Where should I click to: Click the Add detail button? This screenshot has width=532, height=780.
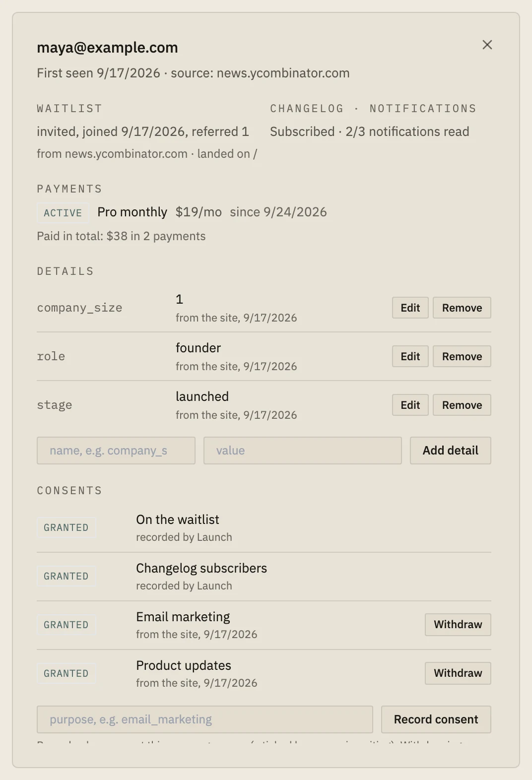tap(451, 451)
